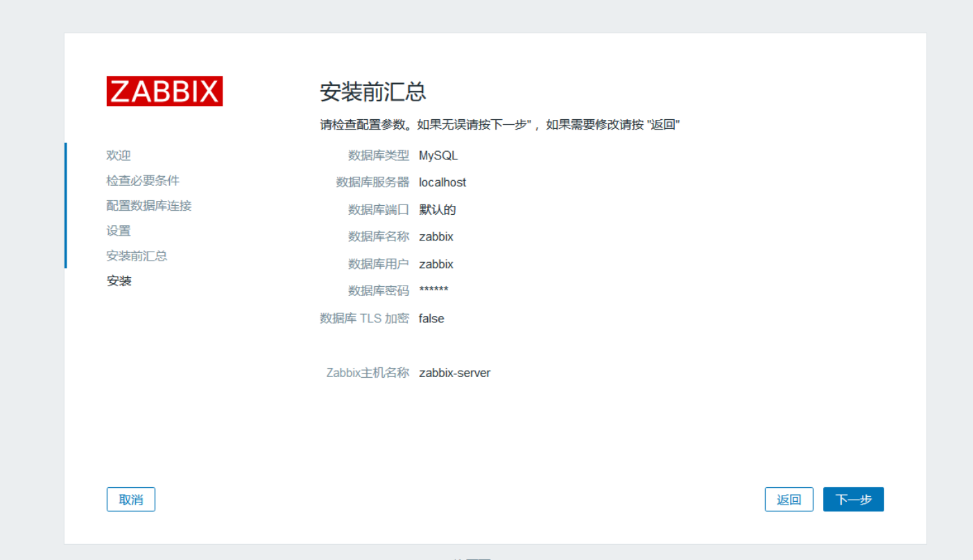973x560 pixels.
Task: Click the 数据库 TLS 加密 label
Action: click(365, 318)
